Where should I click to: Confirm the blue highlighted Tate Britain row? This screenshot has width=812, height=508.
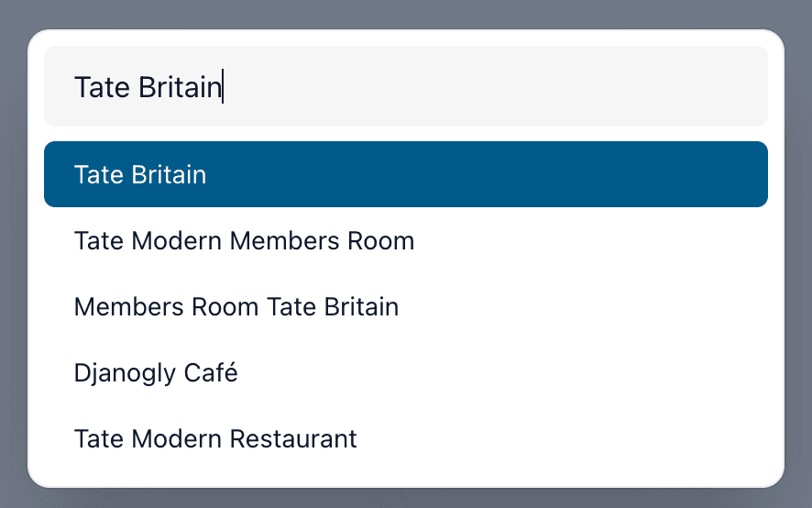(x=405, y=174)
